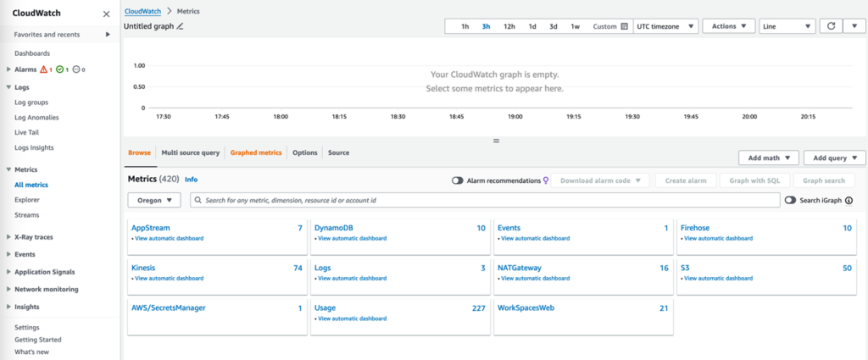Open the Oregon region dropdown
This screenshot has height=360, width=868.
coord(154,200)
